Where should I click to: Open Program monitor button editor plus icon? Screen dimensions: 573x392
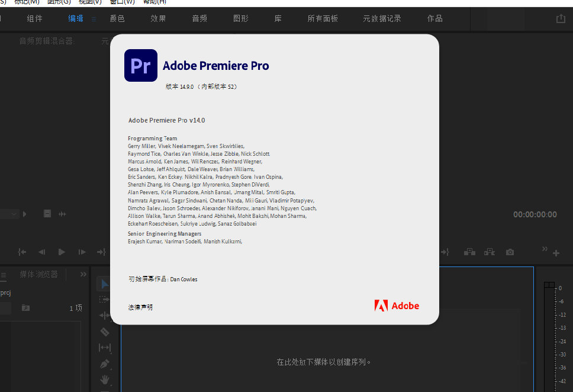click(x=556, y=253)
